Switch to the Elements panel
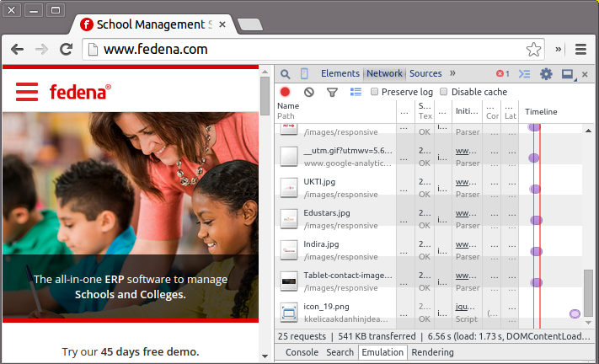Viewport: 599px width, 364px height. point(340,74)
